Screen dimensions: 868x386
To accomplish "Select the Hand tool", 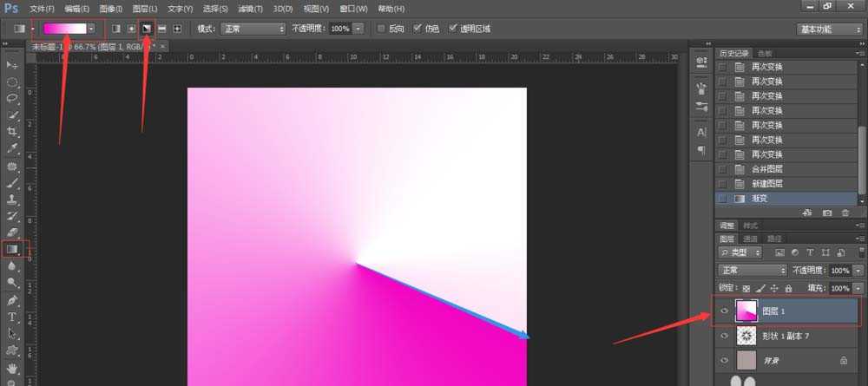I will point(12,366).
